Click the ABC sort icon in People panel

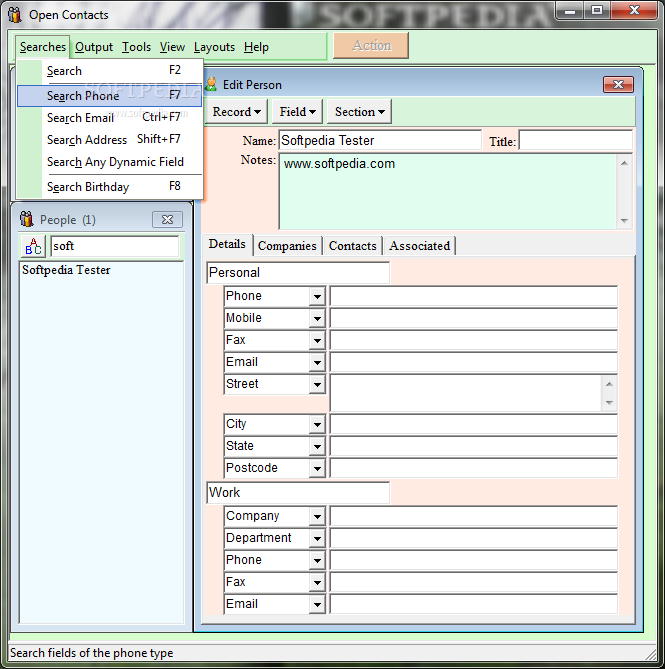coord(33,246)
